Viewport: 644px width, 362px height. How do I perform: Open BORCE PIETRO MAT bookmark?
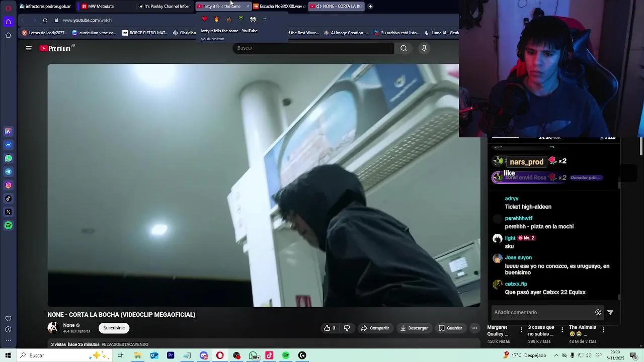click(145, 33)
